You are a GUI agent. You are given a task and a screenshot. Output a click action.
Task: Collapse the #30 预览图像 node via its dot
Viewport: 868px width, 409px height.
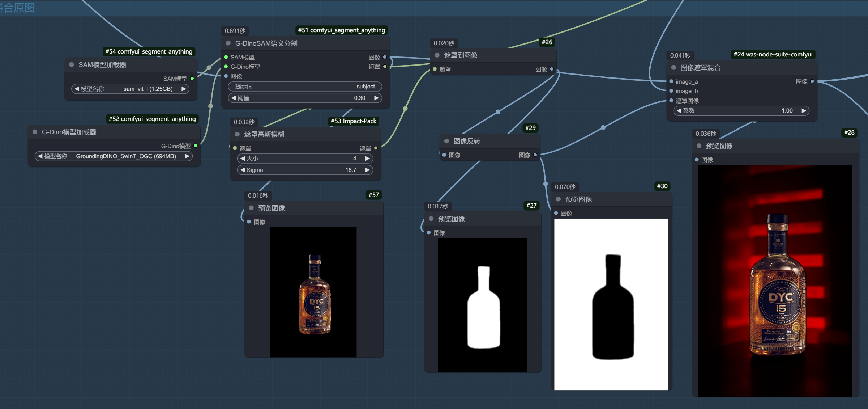click(x=559, y=199)
